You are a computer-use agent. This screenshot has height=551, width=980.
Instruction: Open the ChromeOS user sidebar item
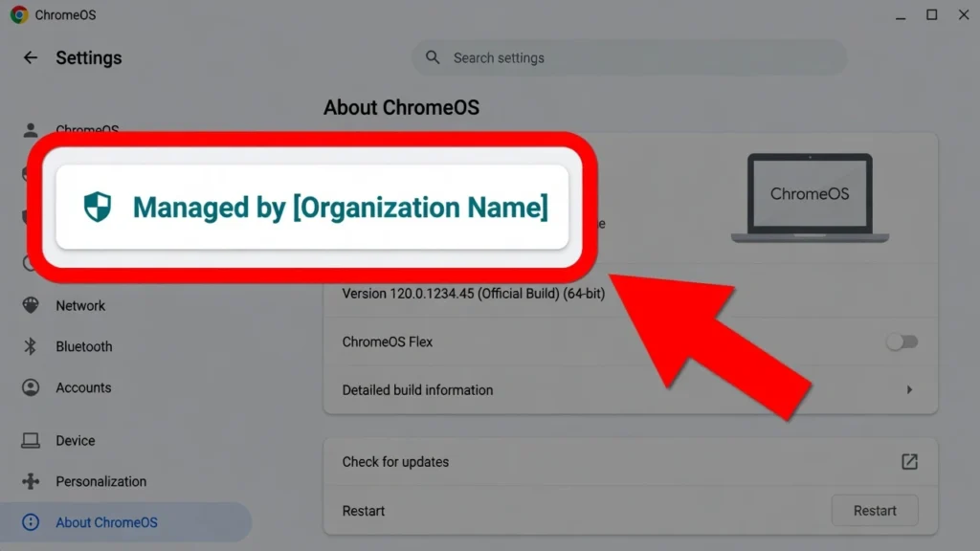pyautogui.click(x=87, y=129)
